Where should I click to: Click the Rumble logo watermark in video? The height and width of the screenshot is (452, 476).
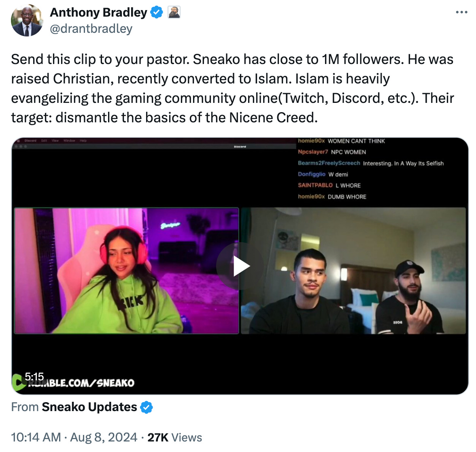click(x=18, y=383)
